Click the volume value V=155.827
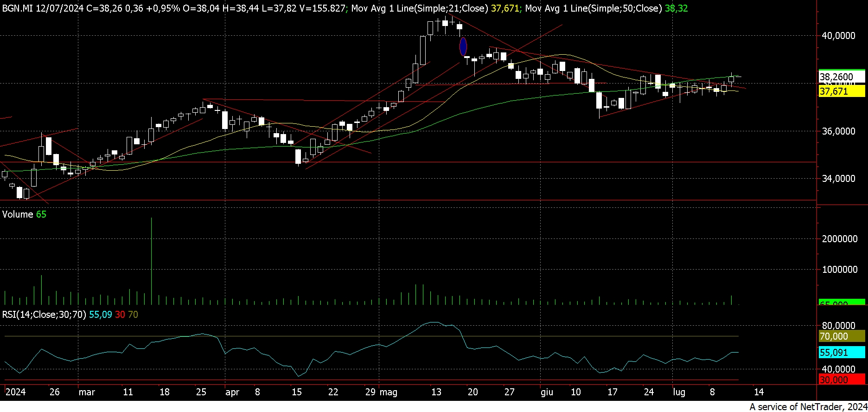The height and width of the screenshot is (412, 868). pyautogui.click(x=323, y=8)
